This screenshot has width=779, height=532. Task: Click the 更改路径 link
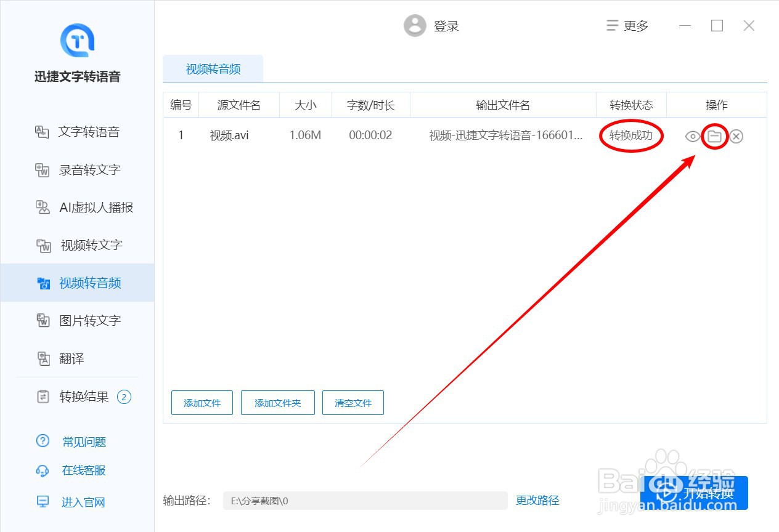click(537, 500)
